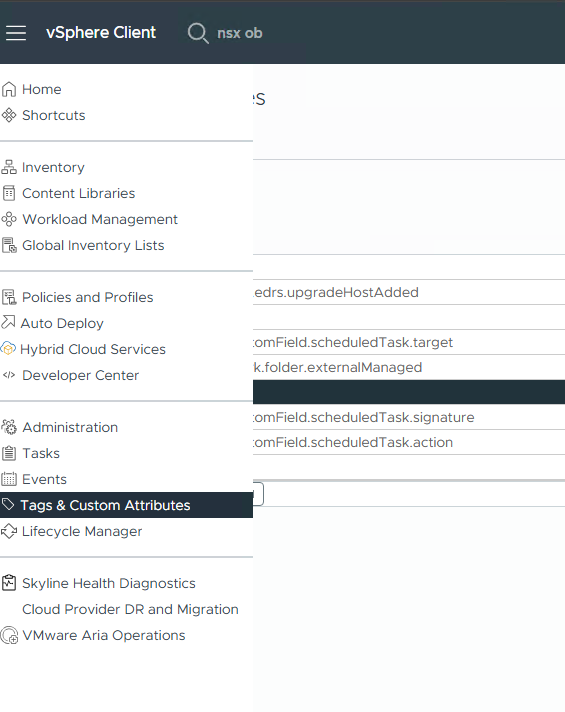Screen dimensions: 565x712
Task: Select the Shortcuts diamond icon
Action: click(x=9, y=115)
